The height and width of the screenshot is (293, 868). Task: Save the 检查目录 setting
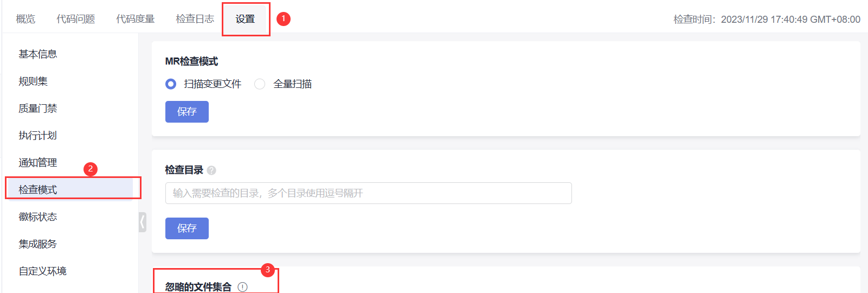(187, 228)
